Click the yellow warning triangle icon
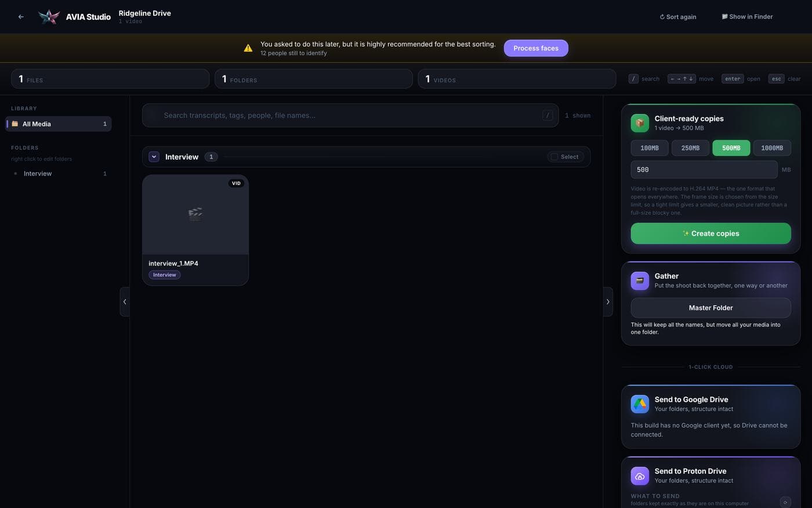Screen dimensions: 812x508 point(248,48)
